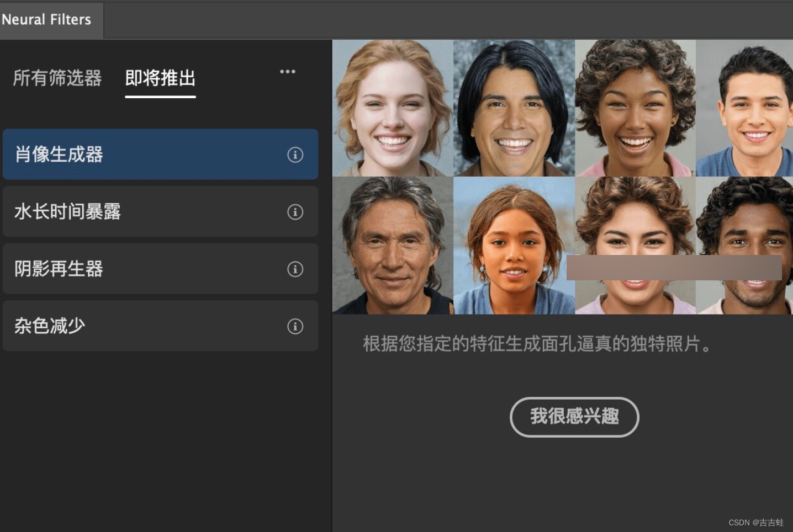This screenshot has width=793, height=532.
Task: Choose the 肖像生成器 filter item
Action: (160, 154)
